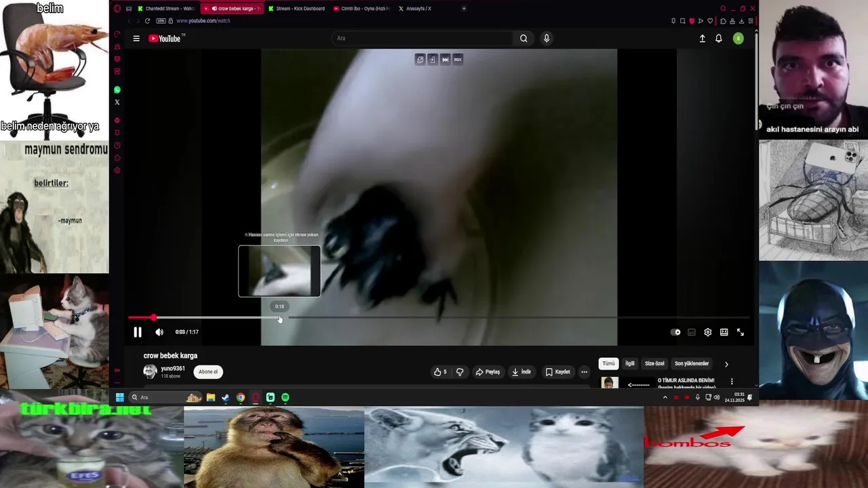Click the www.youtube.com/watch address bar
The width and height of the screenshot is (868, 488).
pos(203,21)
